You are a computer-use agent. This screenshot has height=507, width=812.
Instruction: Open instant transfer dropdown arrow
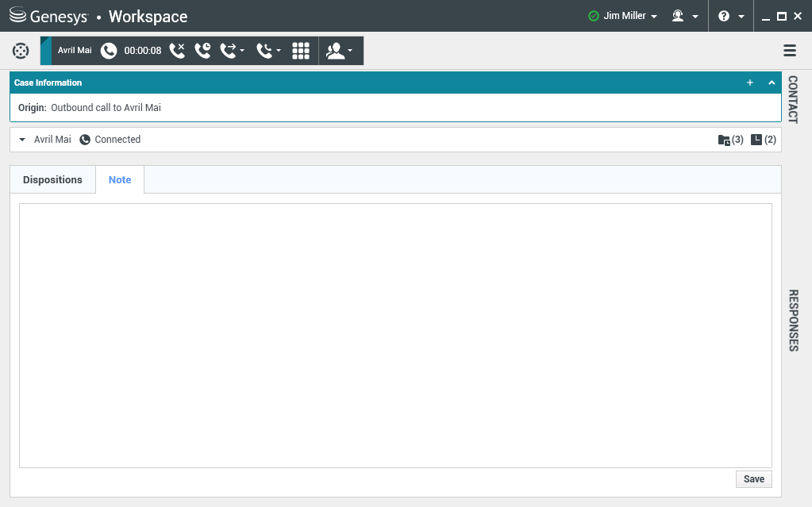[242, 51]
